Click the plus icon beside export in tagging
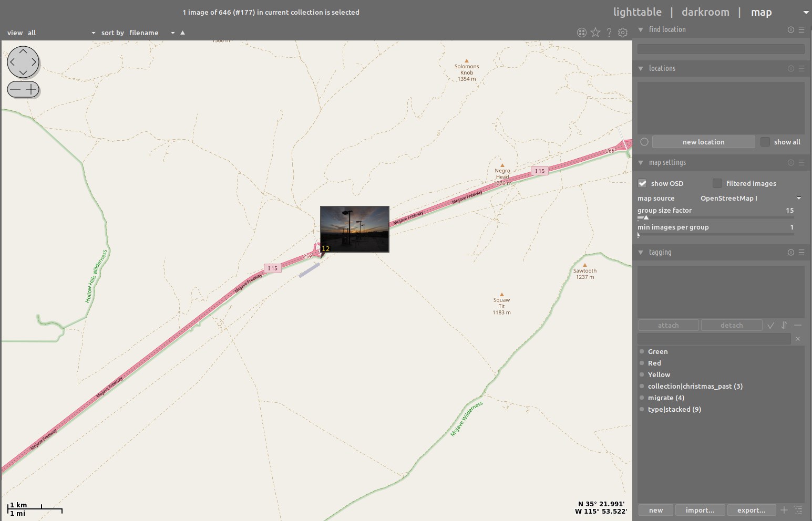812x521 pixels. [784, 510]
